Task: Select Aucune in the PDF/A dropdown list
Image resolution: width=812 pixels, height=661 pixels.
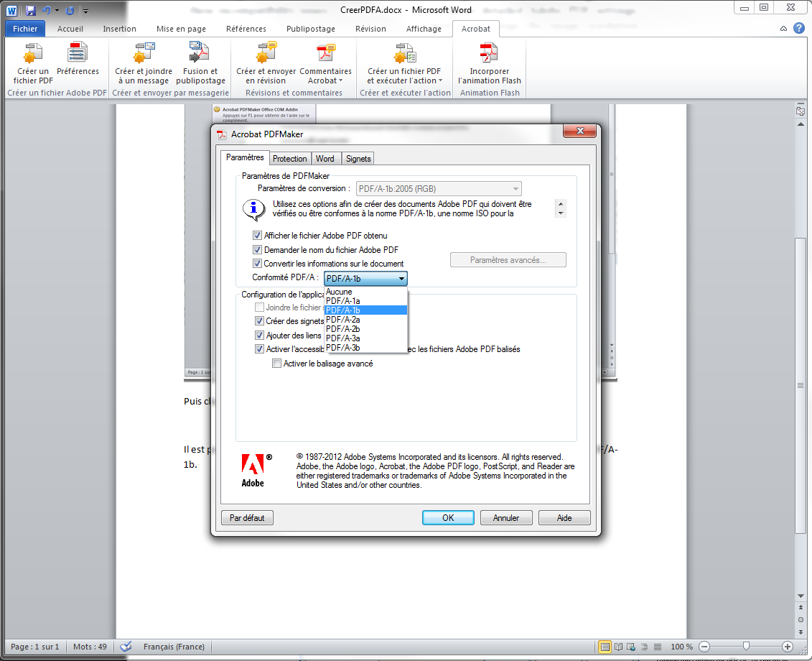Action: click(x=339, y=292)
